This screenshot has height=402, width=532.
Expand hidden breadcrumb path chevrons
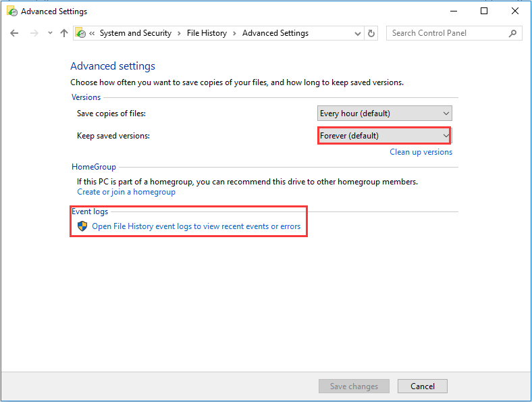click(92, 33)
